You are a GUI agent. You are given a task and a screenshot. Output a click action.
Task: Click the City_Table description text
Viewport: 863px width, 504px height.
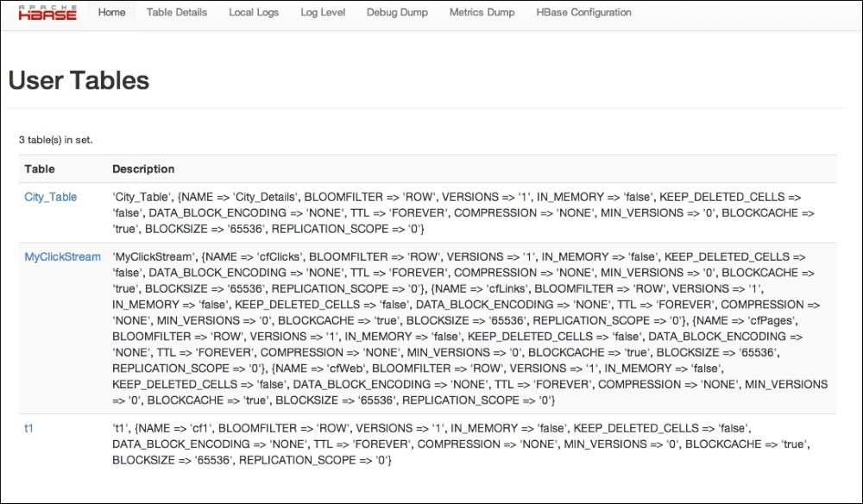[x=463, y=213]
